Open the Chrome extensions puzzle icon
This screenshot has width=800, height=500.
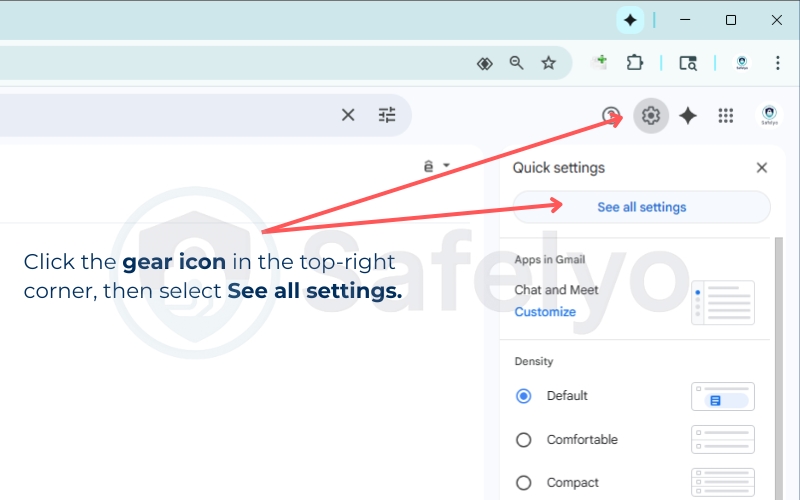pos(634,63)
